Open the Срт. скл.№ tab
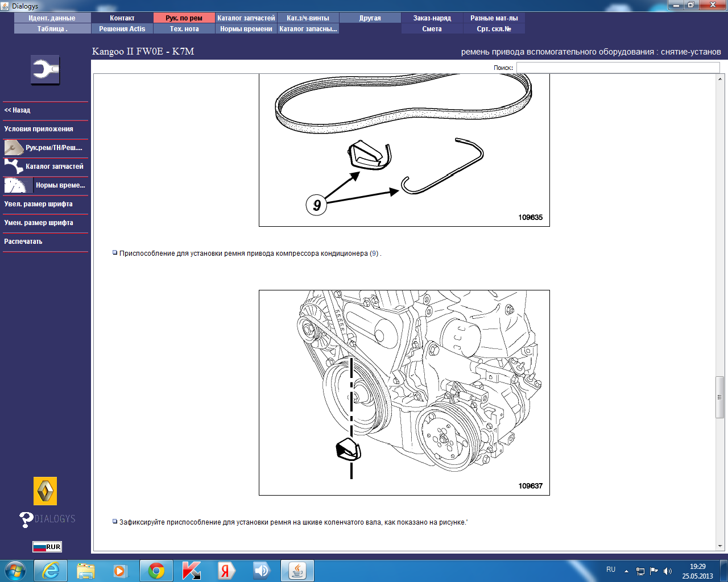 point(494,29)
